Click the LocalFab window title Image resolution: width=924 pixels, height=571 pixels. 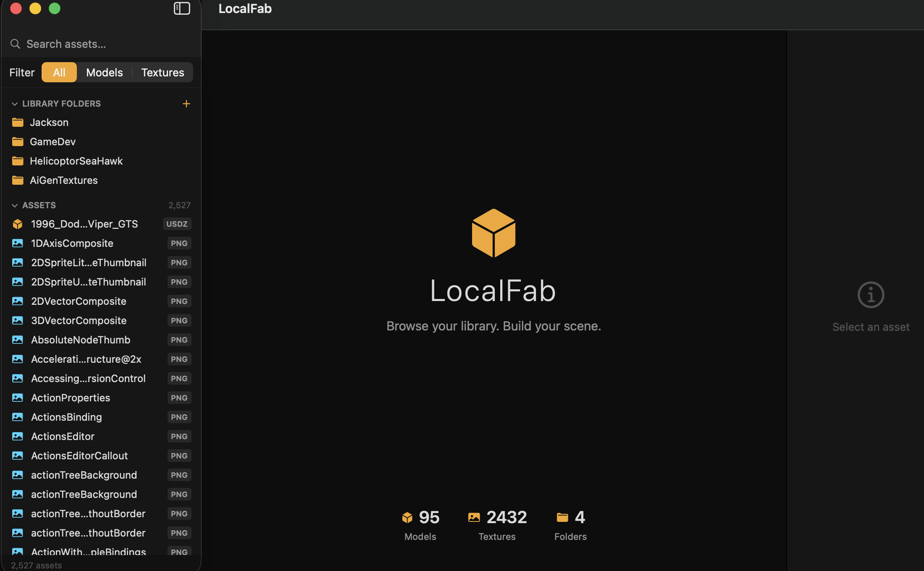click(245, 9)
